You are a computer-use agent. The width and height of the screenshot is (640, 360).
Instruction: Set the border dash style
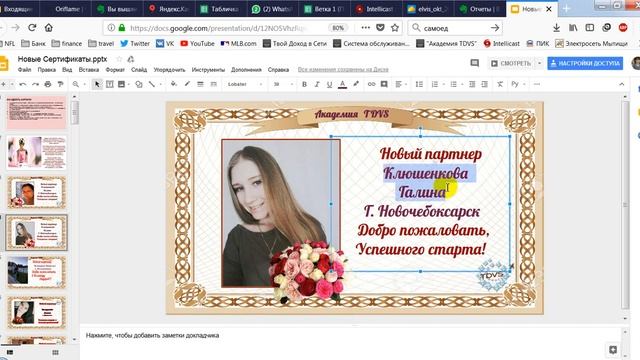(x=213, y=84)
